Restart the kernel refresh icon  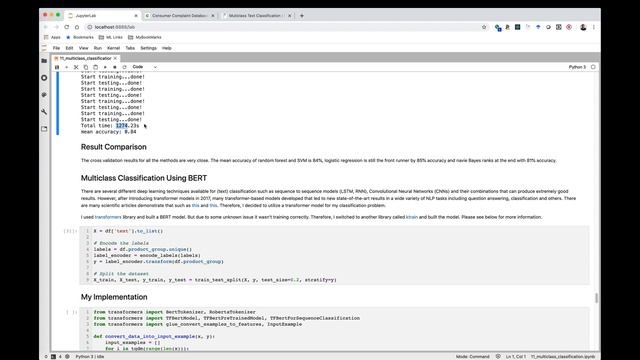coord(124,67)
